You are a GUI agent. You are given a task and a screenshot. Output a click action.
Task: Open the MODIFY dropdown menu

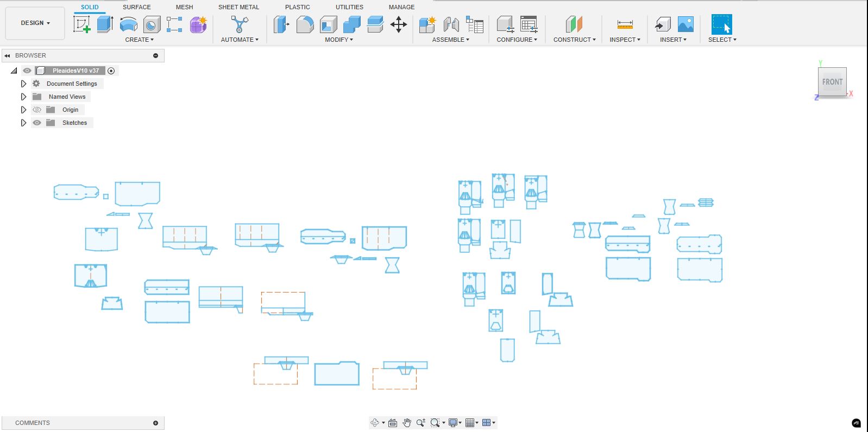click(x=338, y=40)
